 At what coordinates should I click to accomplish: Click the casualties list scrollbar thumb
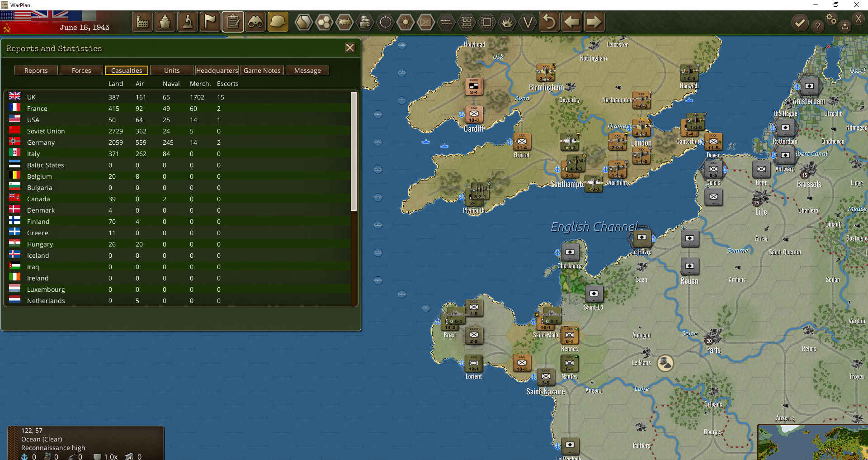click(354, 152)
